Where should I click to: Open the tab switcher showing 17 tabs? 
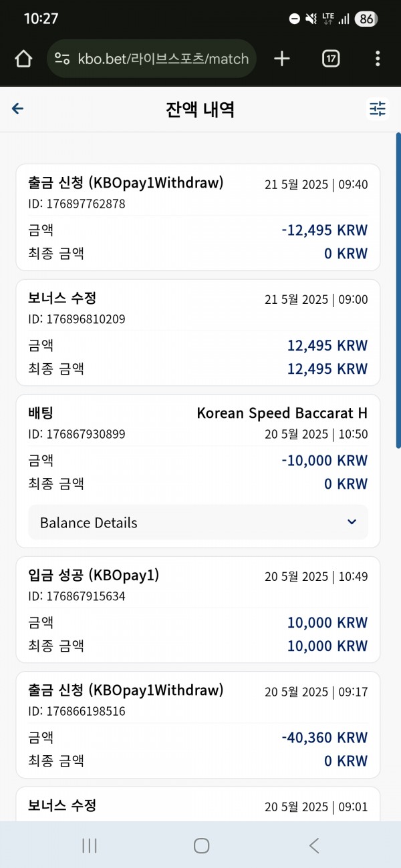330,59
